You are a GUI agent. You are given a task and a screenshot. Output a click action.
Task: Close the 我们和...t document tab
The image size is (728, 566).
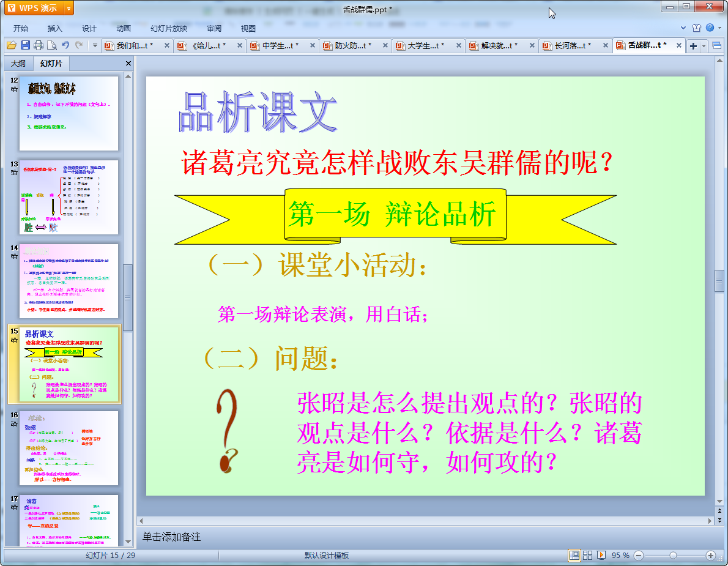coord(167,45)
